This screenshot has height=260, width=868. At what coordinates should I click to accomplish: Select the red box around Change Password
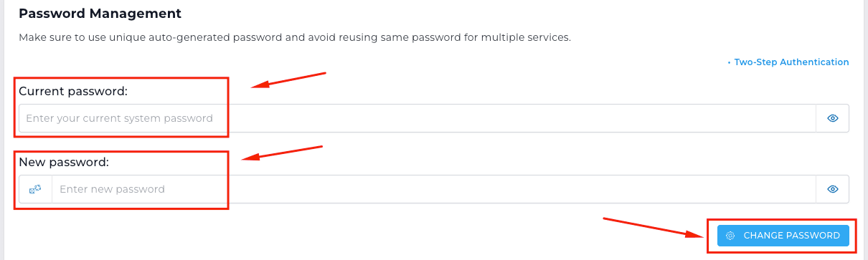(x=782, y=236)
